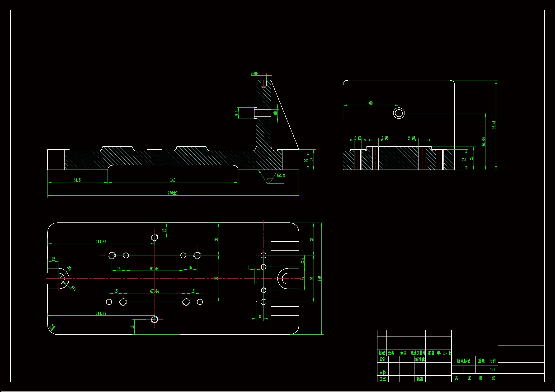Screen dimensions: 555x392
Task: Click the 标准化 title block label
Action: click(420, 360)
